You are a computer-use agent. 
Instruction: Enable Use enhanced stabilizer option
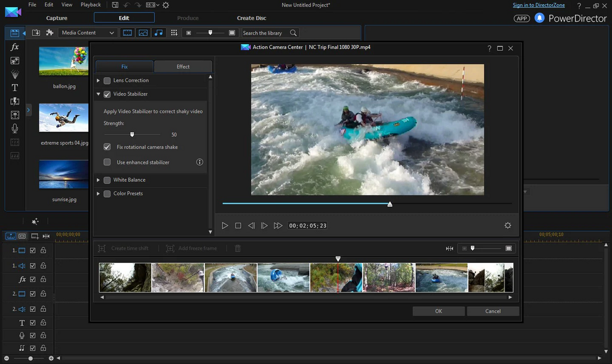coord(107,162)
